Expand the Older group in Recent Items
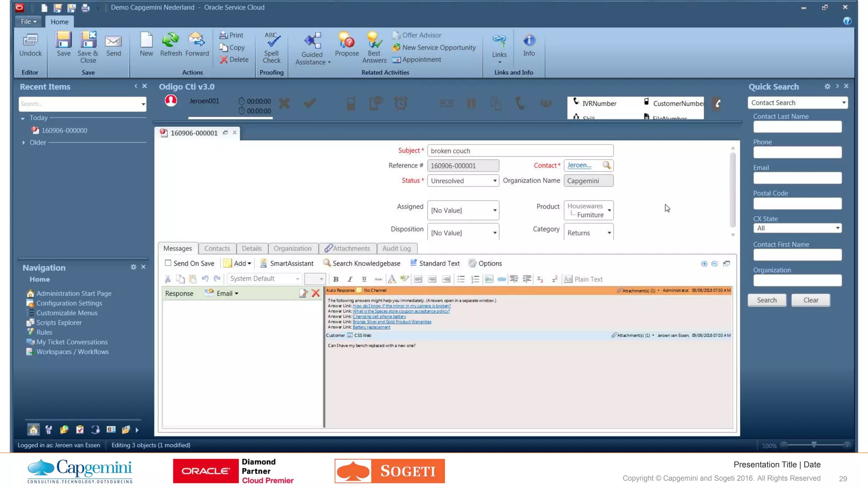 (24, 142)
